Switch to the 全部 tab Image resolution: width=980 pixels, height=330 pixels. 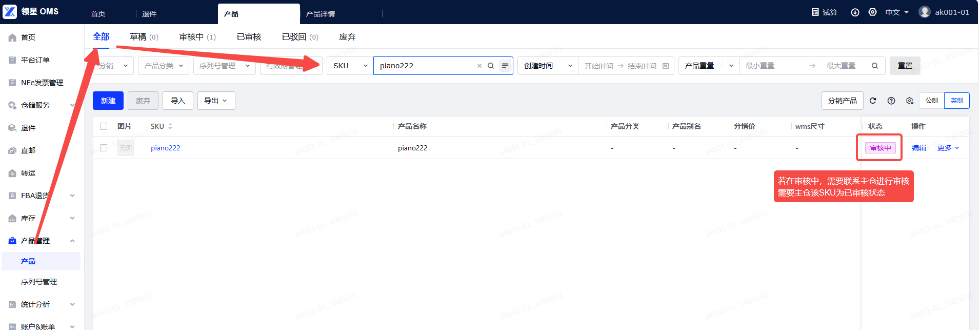pyautogui.click(x=101, y=37)
